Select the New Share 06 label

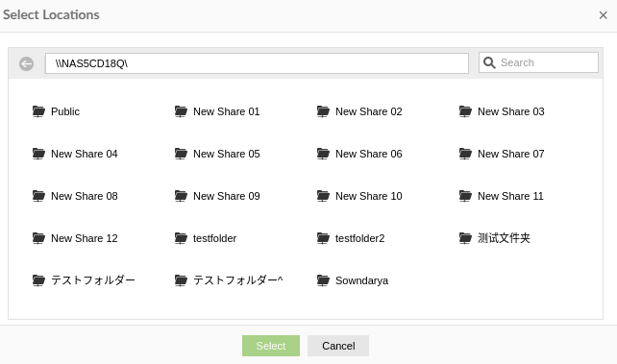369,154
